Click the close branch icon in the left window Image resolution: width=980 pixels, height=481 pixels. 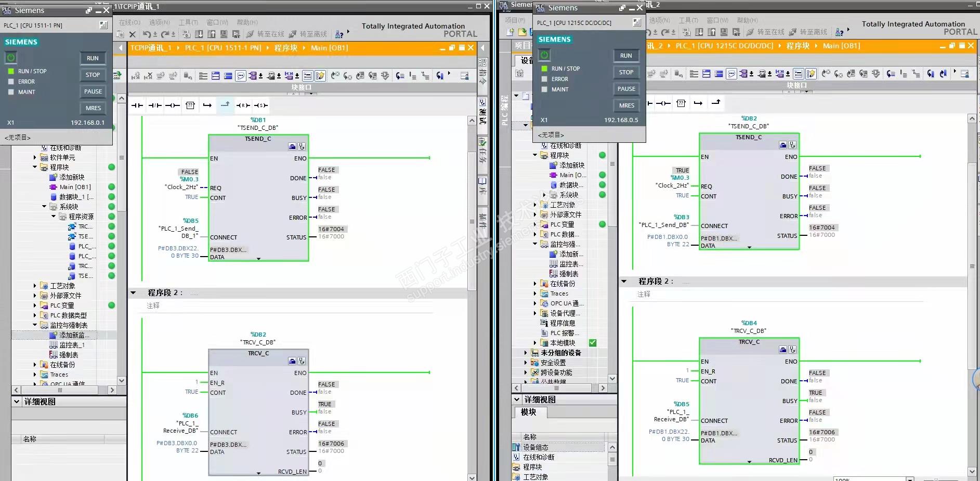(x=225, y=105)
